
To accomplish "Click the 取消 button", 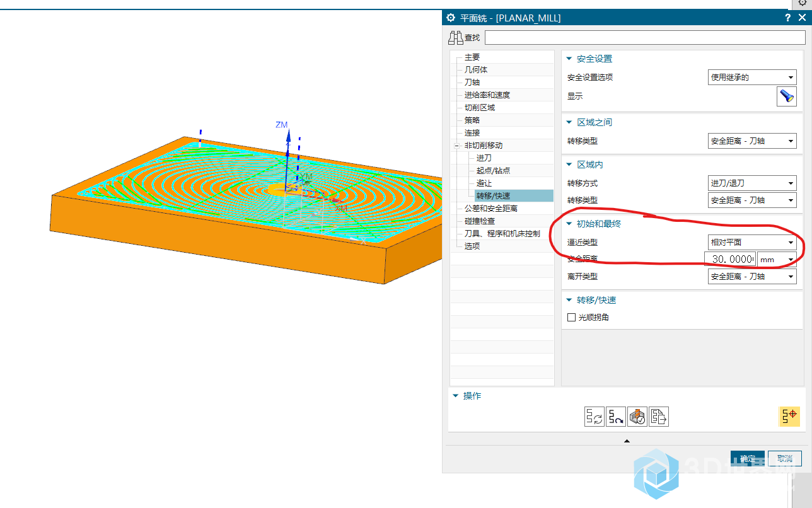I will coord(785,459).
